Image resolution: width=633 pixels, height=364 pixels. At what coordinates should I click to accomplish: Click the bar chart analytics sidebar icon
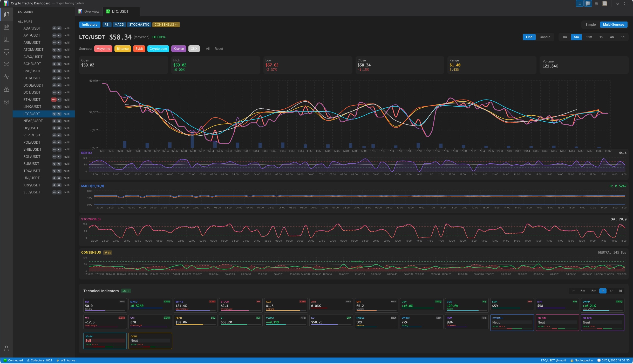pos(6,39)
